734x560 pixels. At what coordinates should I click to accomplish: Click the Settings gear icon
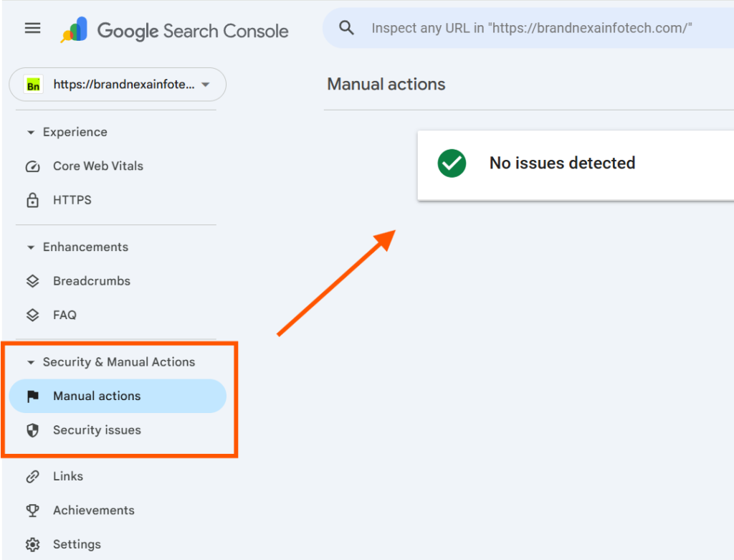[33, 544]
